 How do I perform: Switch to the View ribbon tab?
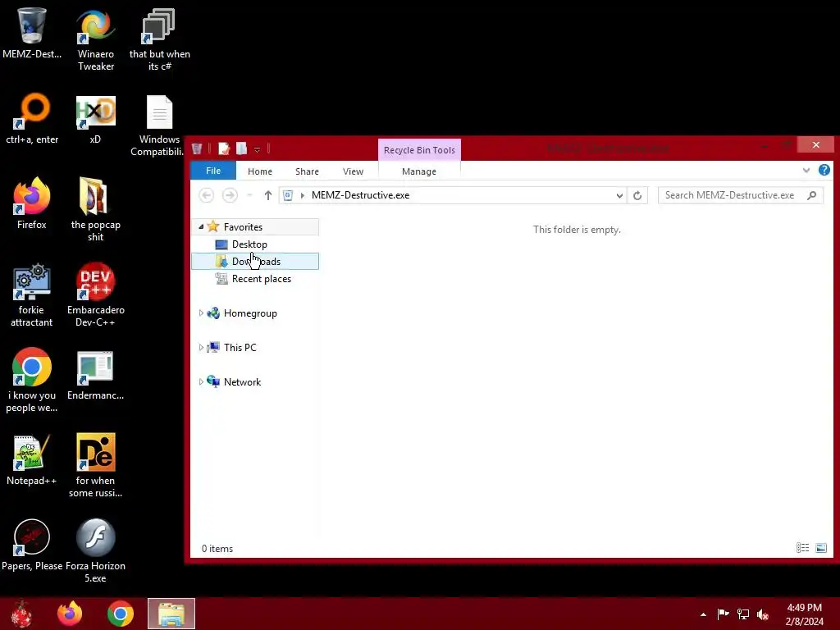(x=353, y=171)
